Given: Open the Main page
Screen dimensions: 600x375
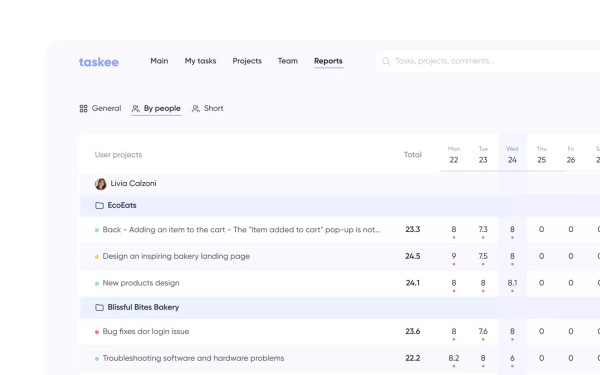Looking at the screenshot, I should coord(159,61).
